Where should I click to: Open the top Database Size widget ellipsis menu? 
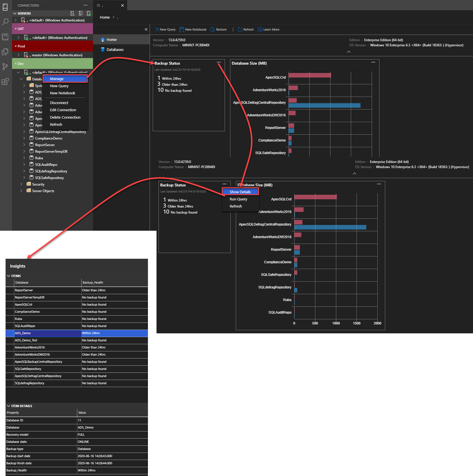coord(373,62)
